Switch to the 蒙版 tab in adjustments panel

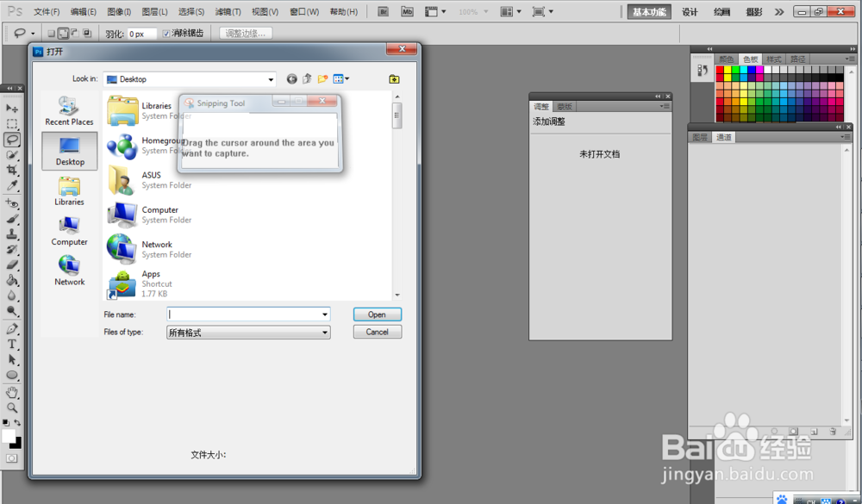click(564, 107)
